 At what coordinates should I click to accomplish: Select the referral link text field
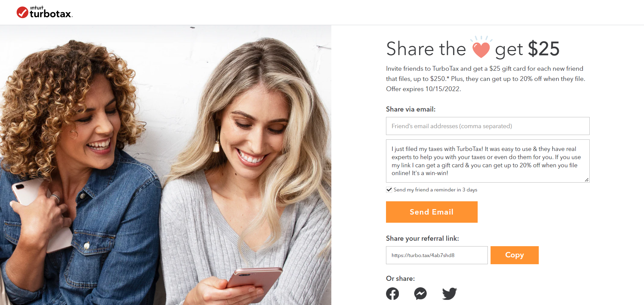[x=437, y=255]
